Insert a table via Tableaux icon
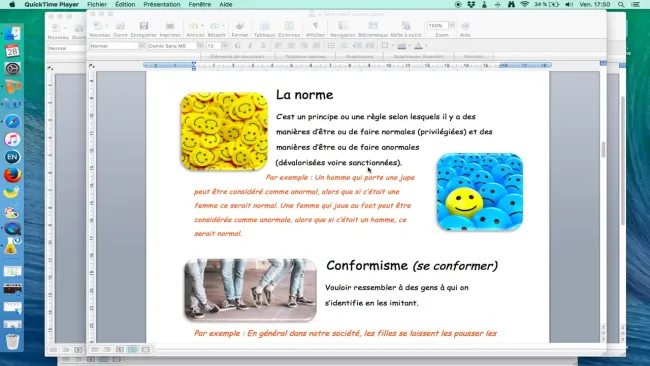 click(264, 26)
